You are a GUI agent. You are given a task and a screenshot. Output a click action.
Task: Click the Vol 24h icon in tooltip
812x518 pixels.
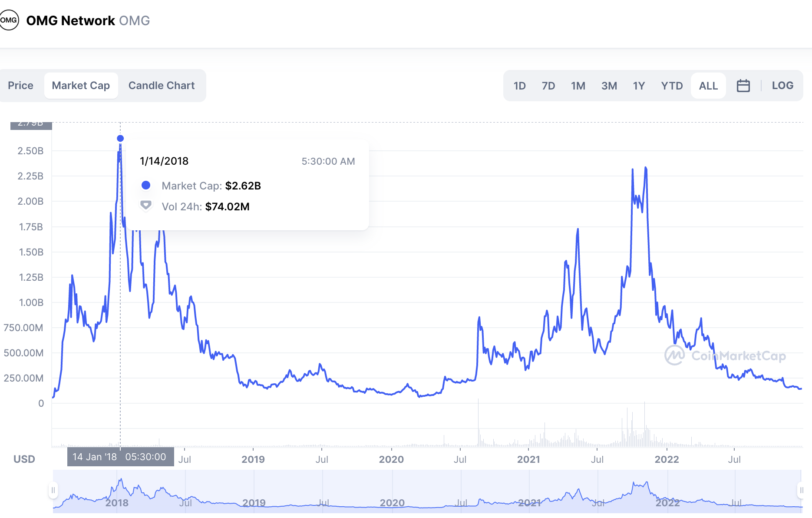146,205
